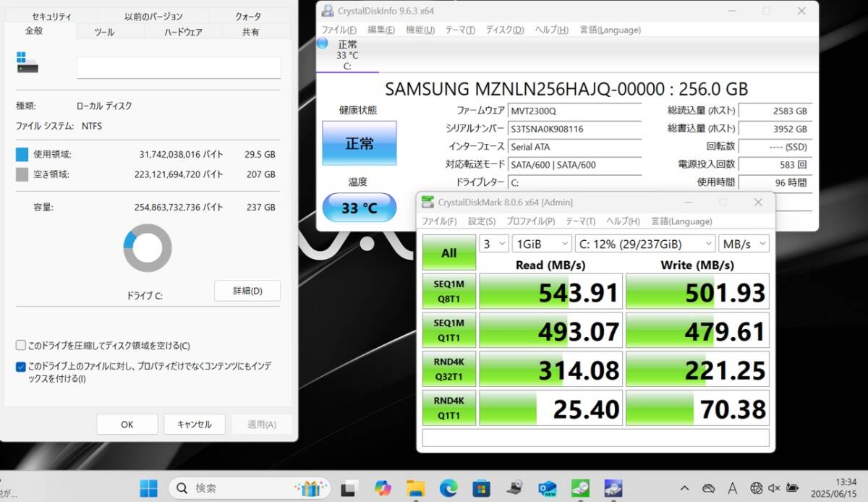Screen dimensions: 868x502
Task: Open ヘルプ(H) menu in CrystalDiskMark
Action: tap(623, 221)
